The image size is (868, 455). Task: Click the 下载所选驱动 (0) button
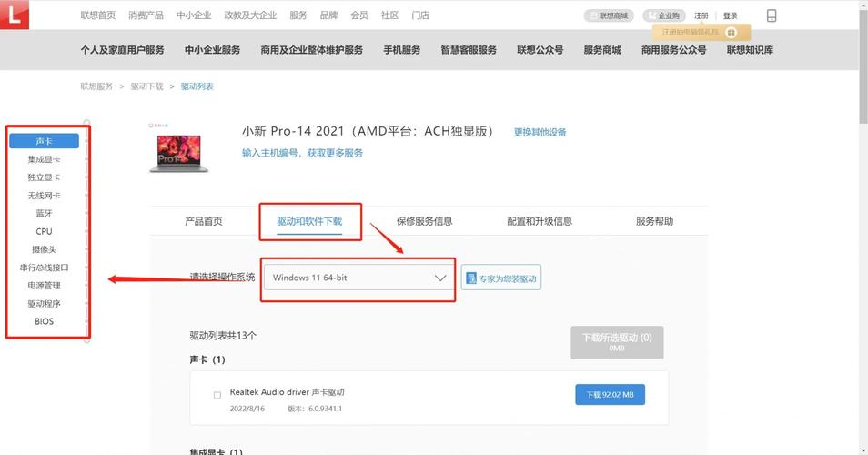[x=617, y=342]
